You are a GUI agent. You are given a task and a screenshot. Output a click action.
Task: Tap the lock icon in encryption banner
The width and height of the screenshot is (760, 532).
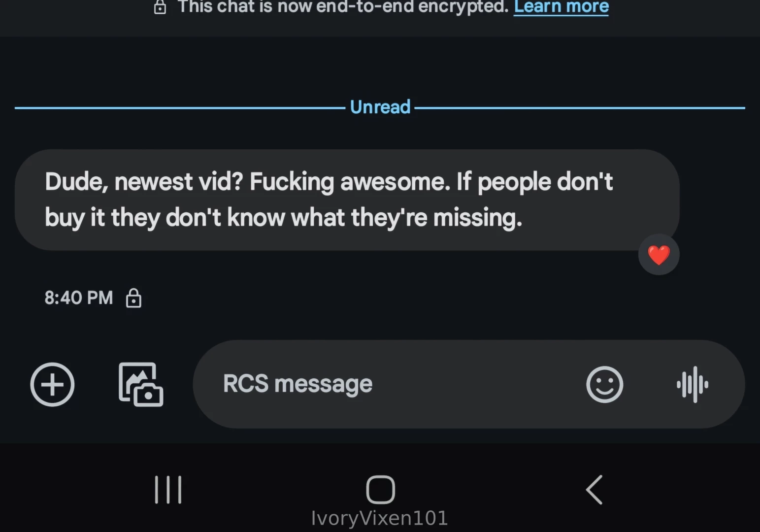point(160,7)
